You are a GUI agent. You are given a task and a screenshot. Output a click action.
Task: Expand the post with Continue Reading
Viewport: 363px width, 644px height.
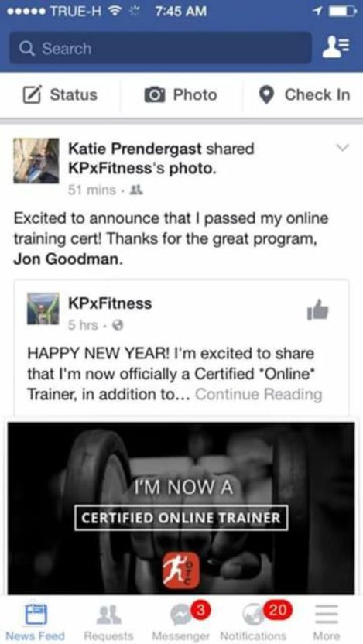(259, 394)
